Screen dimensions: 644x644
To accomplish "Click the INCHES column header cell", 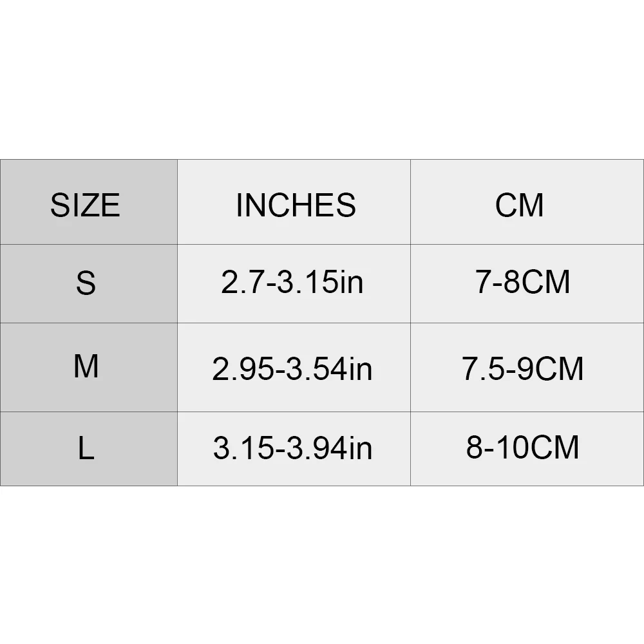I will (296, 205).
